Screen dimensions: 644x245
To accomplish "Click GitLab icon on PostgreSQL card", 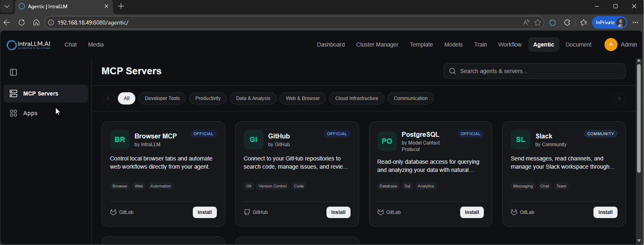I will (380, 212).
